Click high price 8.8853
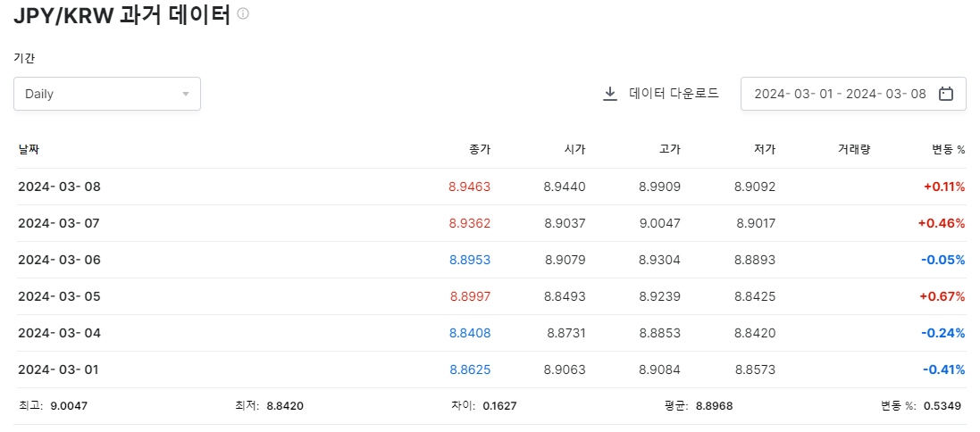Viewport: 980px width, 432px height. click(x=660, y=333)
